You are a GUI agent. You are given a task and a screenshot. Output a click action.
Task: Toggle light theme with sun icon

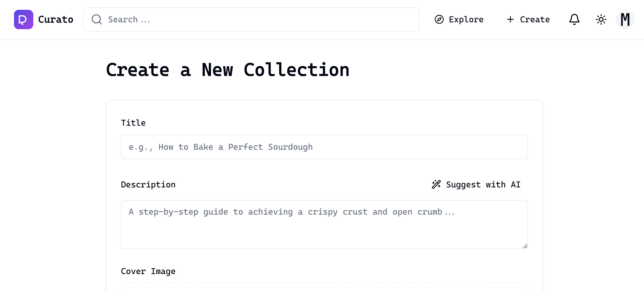point(601,20)
